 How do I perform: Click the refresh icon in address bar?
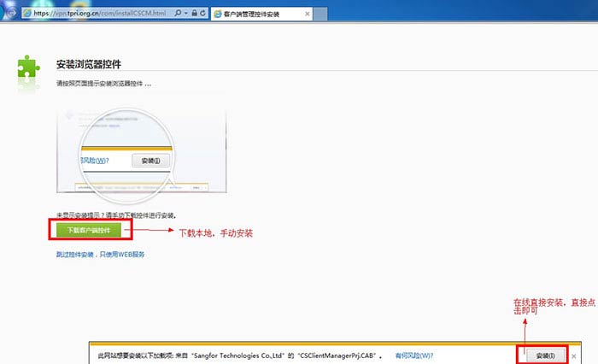click(x=204, y=15)
